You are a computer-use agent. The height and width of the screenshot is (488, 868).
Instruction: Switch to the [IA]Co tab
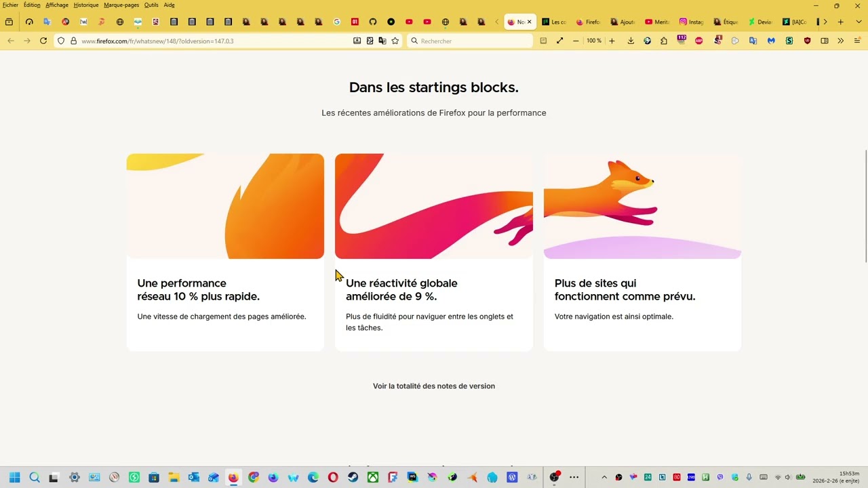point(795,22)
